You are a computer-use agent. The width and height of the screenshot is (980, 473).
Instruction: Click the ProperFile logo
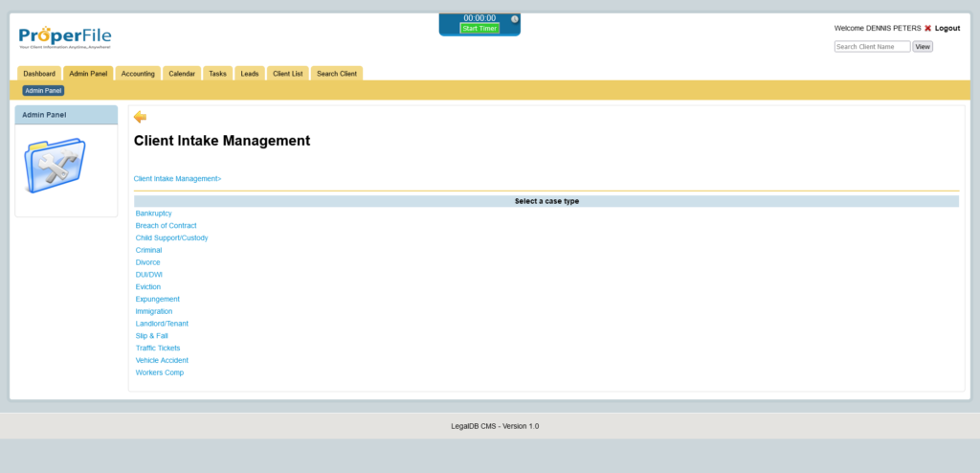tap(65, 37)
